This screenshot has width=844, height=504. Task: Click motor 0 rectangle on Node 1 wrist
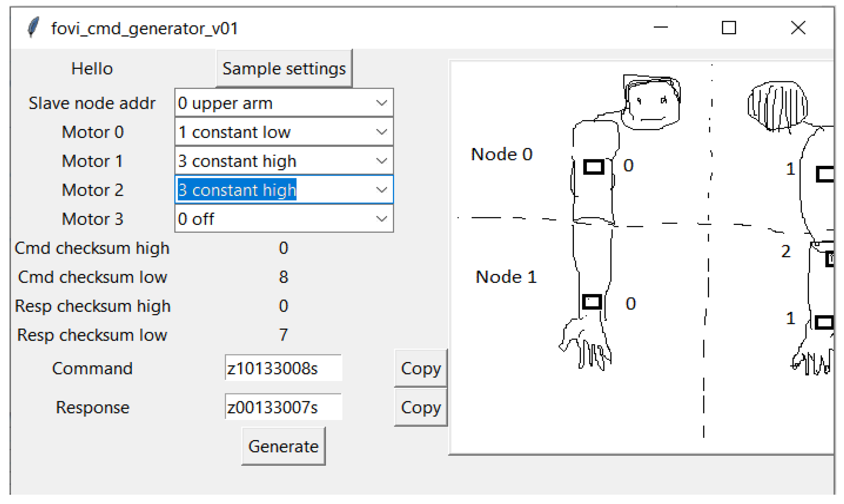(x=592, y=302)
